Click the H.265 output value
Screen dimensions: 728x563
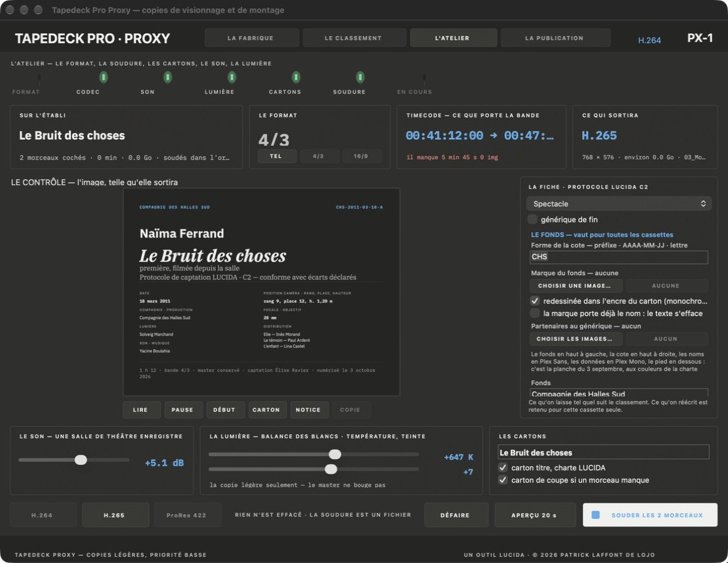(x=600, y=136)
